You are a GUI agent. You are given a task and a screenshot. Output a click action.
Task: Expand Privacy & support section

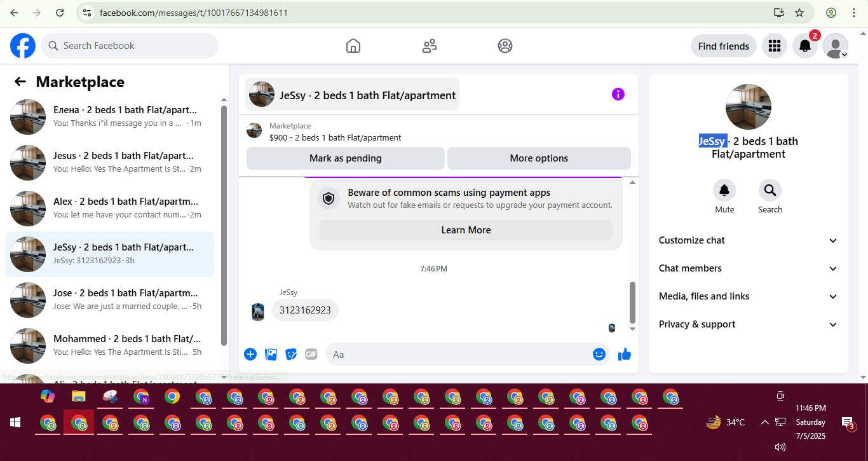(749, 324)
